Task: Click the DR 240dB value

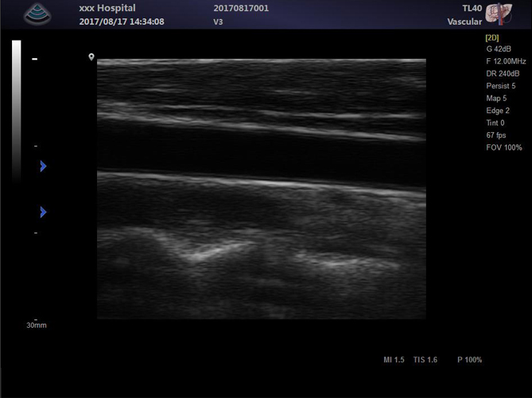Action: [x=503, y=74]
